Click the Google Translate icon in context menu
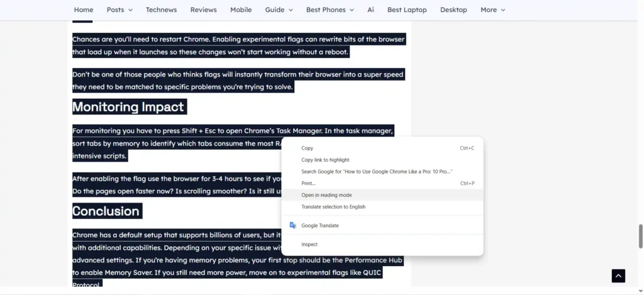 292,225
